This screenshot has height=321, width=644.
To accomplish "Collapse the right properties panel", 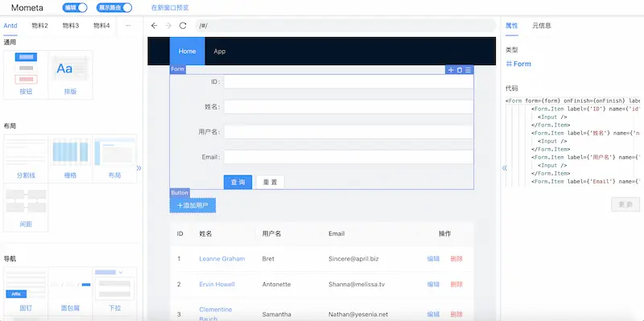I will tap(505, 168).
